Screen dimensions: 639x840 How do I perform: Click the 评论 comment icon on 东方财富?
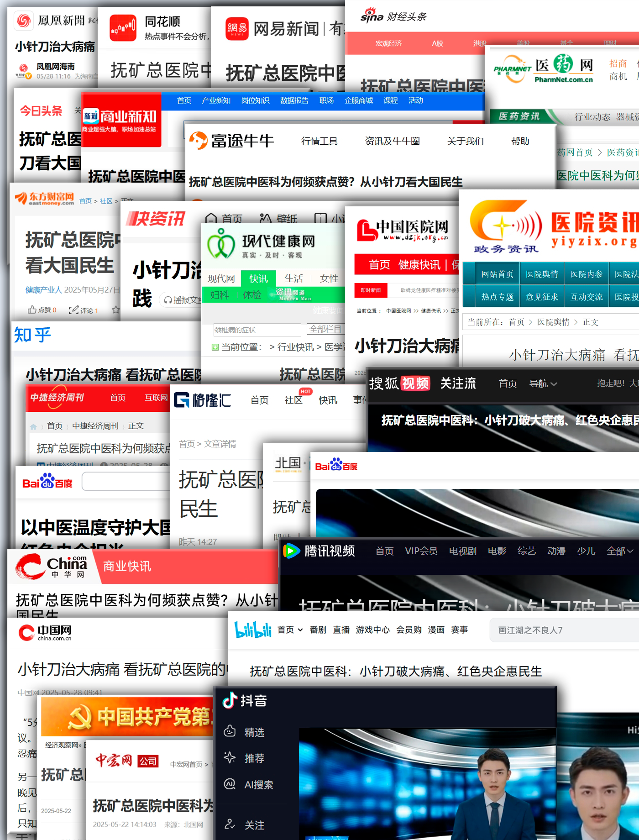tap(73, 310)
